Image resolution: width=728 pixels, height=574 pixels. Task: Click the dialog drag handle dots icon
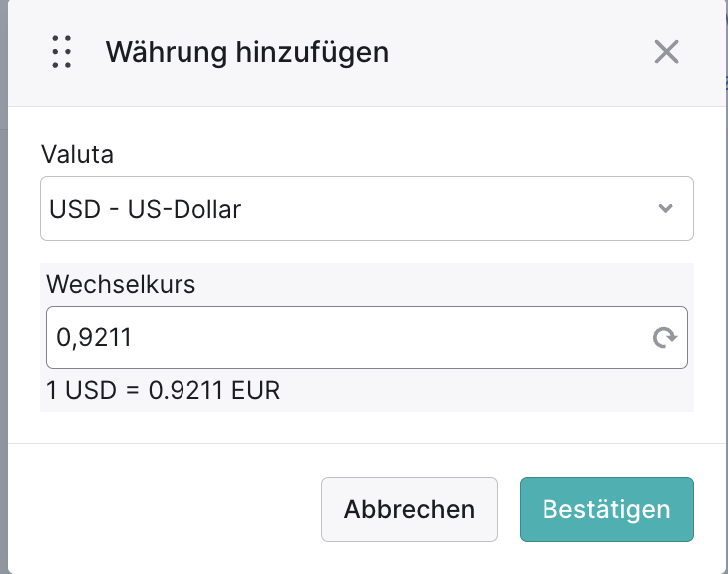tap(61, 52)
